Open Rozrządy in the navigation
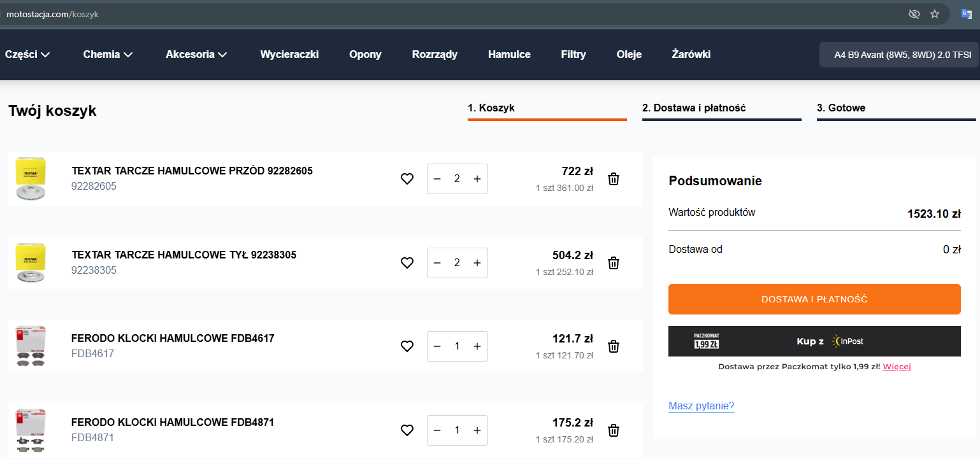The width and height of the screenshot is (980, 459). (x=435, y=55)
